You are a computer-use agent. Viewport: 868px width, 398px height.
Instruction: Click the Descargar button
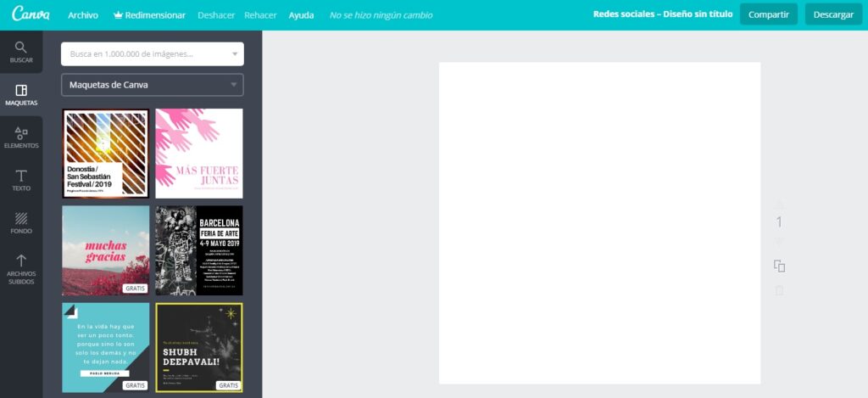834,14
